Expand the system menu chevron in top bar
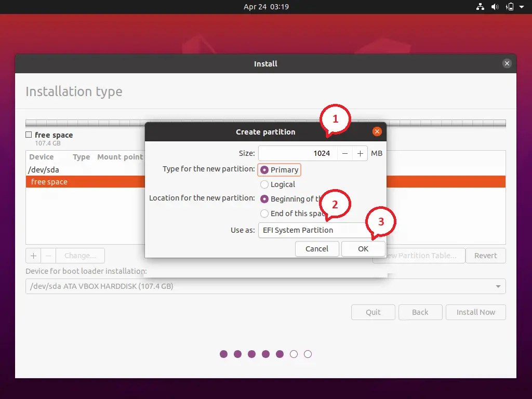Screen dimensions: 532x399 tap(522, 7)
